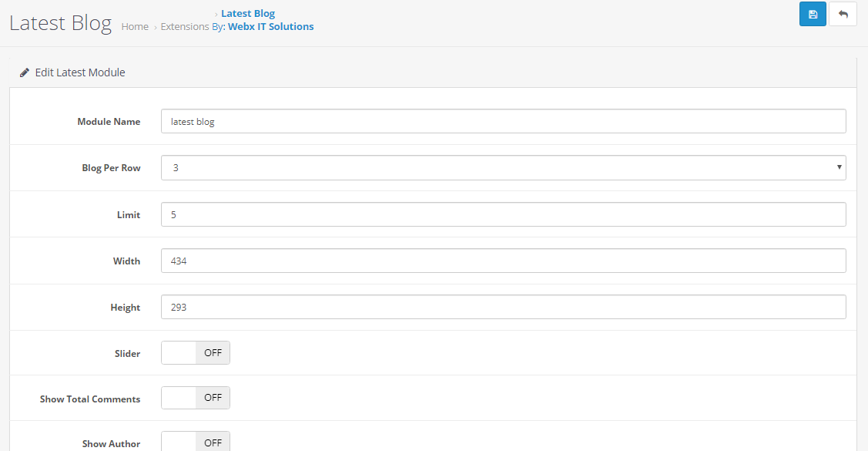Click the Edit Latest Module panel title

[x=79, y=72]
